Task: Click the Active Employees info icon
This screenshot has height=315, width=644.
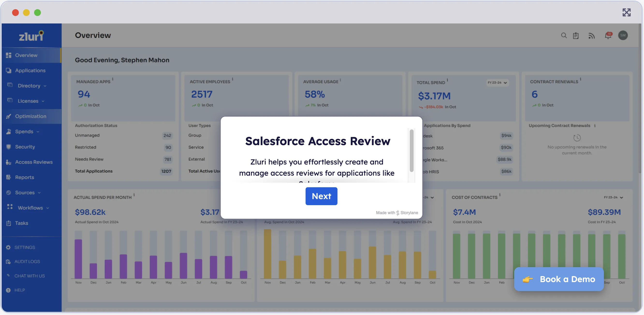Action: [233, 79]
